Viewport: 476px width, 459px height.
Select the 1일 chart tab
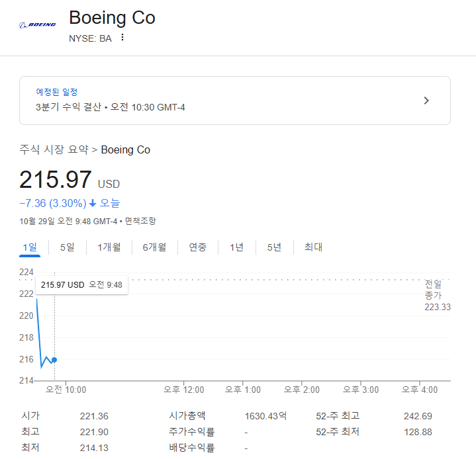(x=30, y=247)
